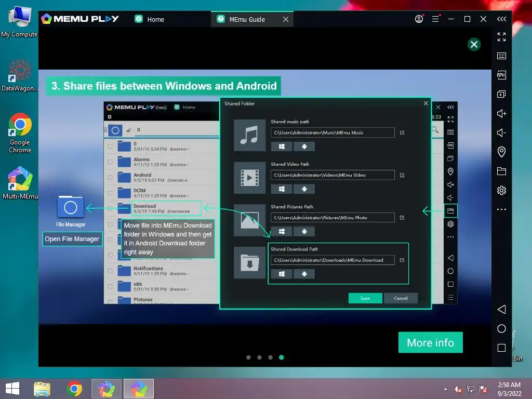Viewport: 532px width, 399px height.
Task: Collapse the MEmu sidebar with the triple chevron
Action: pyautogui.click(x=501, y=19)
